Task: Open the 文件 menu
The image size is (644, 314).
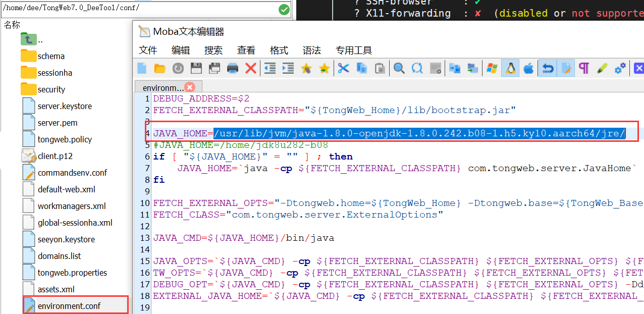Action: click(148, 50)
